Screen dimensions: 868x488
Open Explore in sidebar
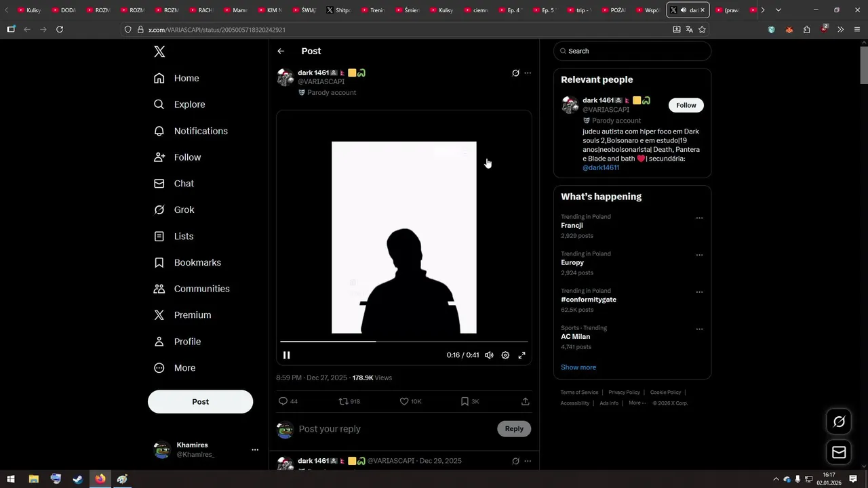(x=179, y=104)
